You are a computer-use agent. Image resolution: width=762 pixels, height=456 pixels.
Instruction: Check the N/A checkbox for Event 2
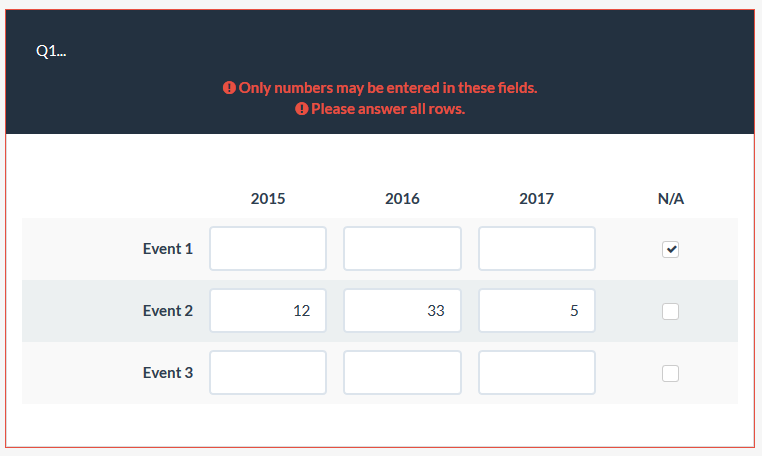click(670, 311)
